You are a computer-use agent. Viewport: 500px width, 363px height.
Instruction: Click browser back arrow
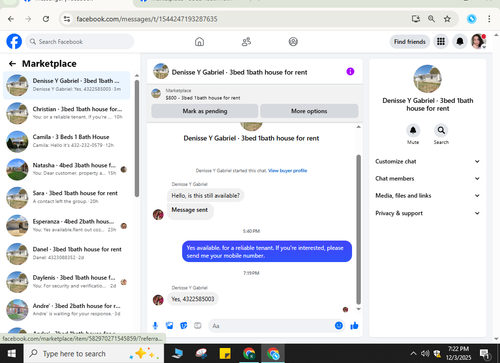11,19
